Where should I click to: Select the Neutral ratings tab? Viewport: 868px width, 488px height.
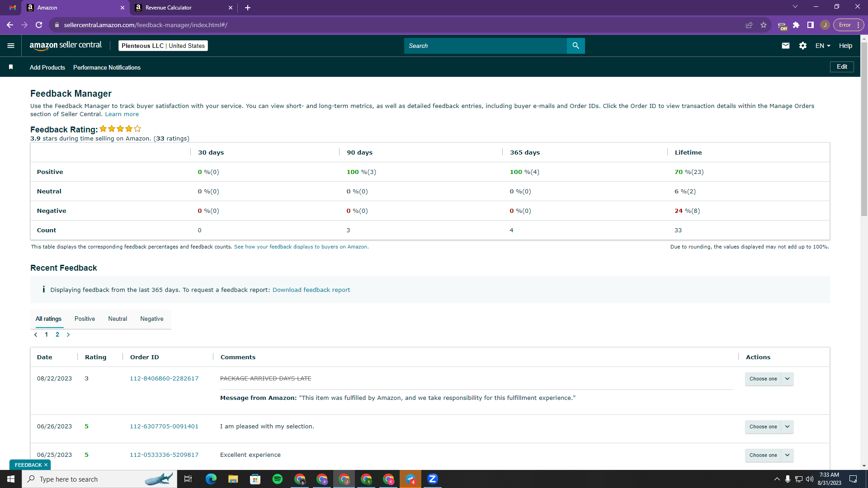point(118,319)
